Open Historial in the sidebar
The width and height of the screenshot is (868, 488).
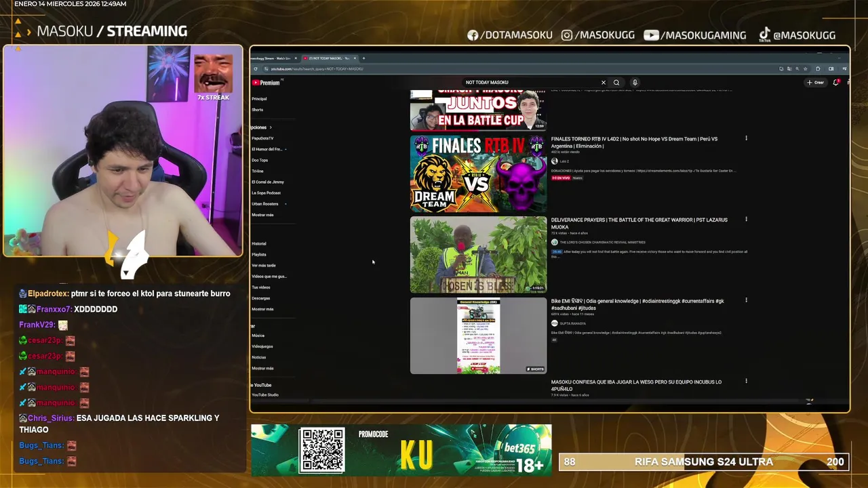click(259, 243)
